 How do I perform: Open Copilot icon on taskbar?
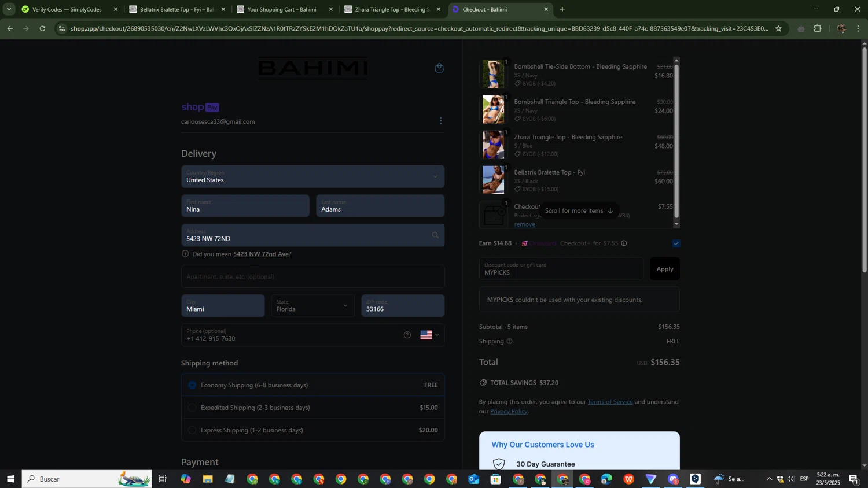[x=186, y=479]
